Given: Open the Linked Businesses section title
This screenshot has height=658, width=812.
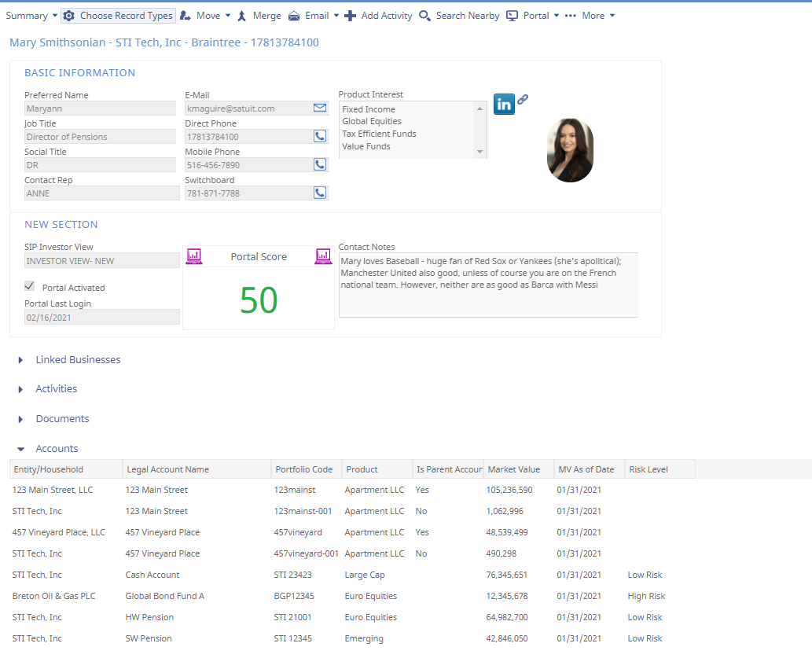Looking at the screenshot, I should click(78, 359).
